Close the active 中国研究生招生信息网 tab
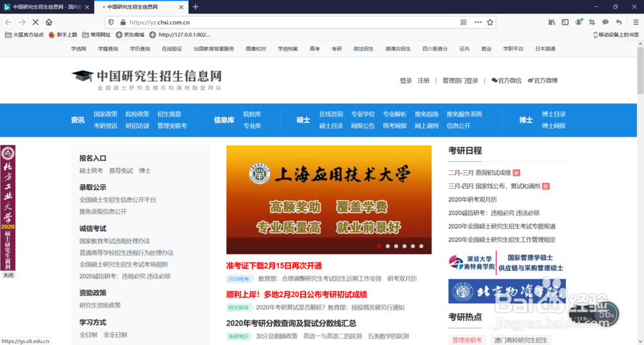Screen dimensions: 644x345 point(182,7)
